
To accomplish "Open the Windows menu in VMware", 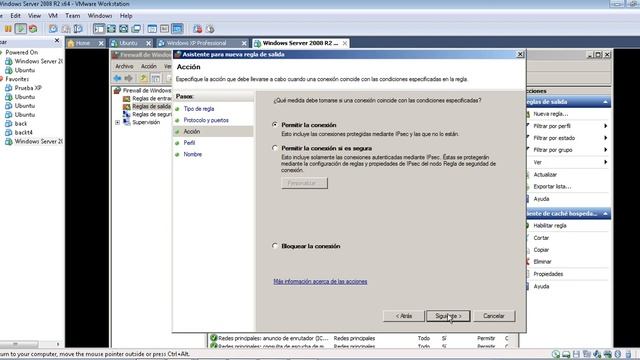I will click(x=100, y=16).
